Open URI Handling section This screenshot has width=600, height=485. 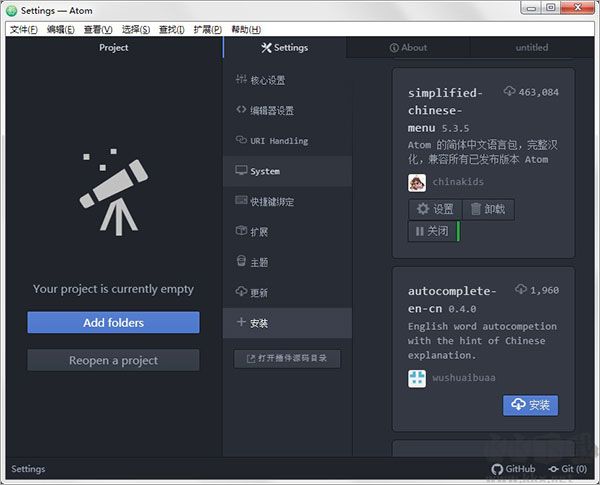coord(287,140)
